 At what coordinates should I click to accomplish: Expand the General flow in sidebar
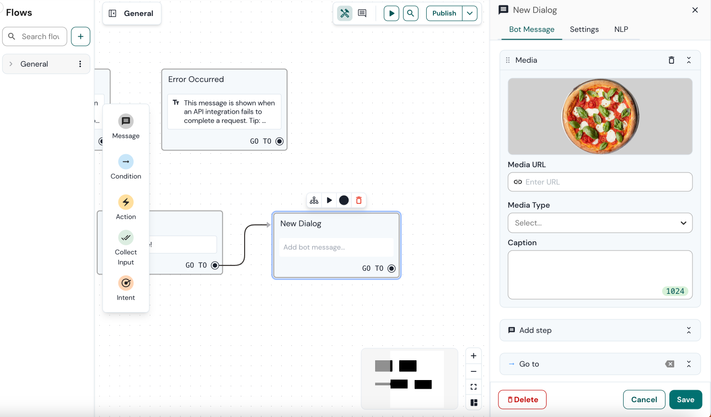pos(11,64)
